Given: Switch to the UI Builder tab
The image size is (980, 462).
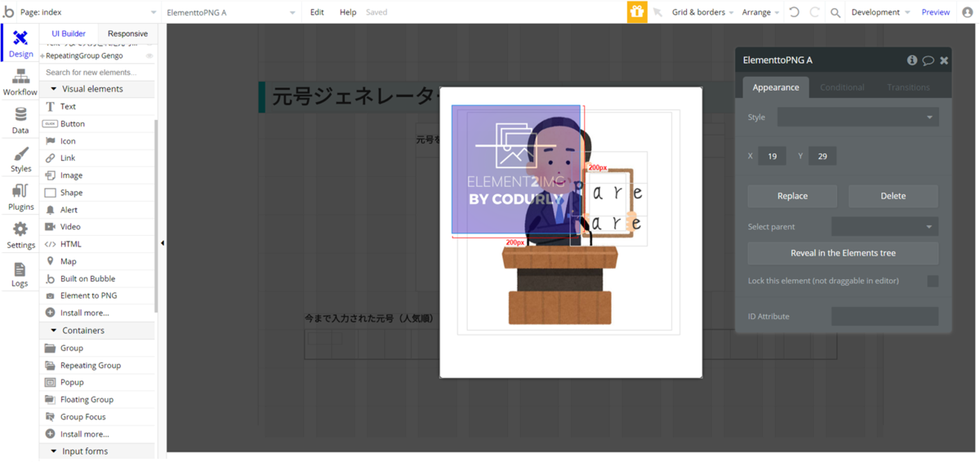Looking at the screenshot, I should [x=69, y=33].
